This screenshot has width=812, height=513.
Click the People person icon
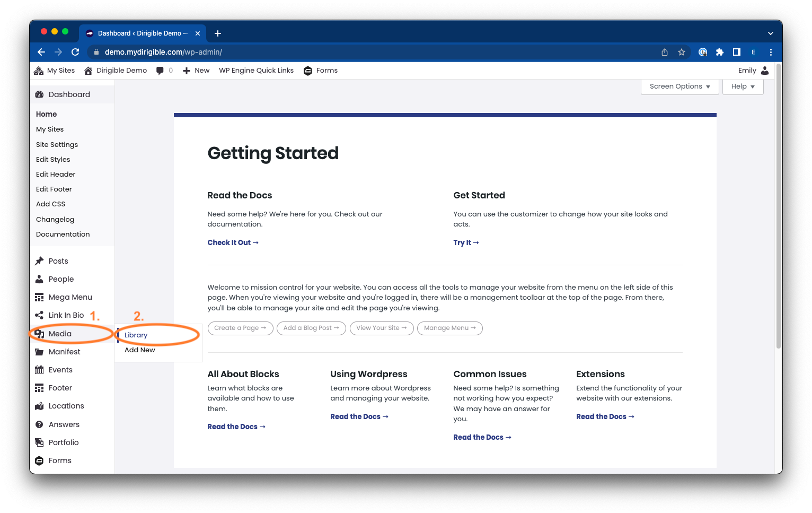tap(39, 279)
